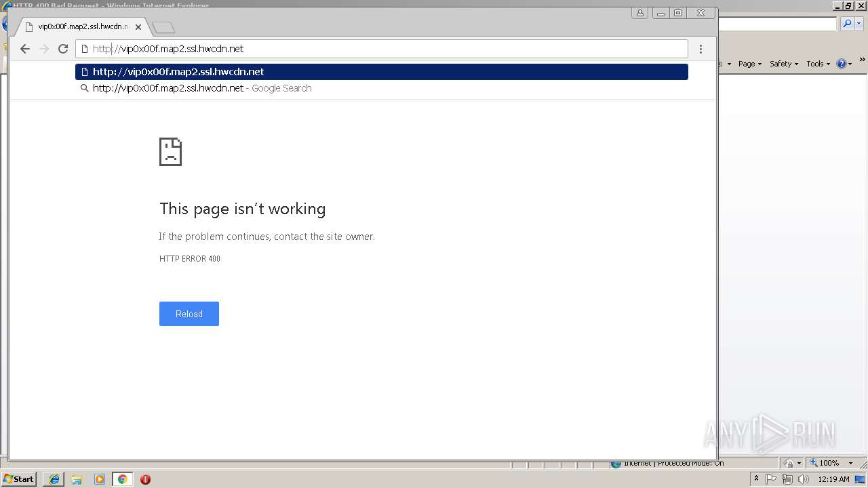Click "If the problem continues" message text

coord(267,237)
